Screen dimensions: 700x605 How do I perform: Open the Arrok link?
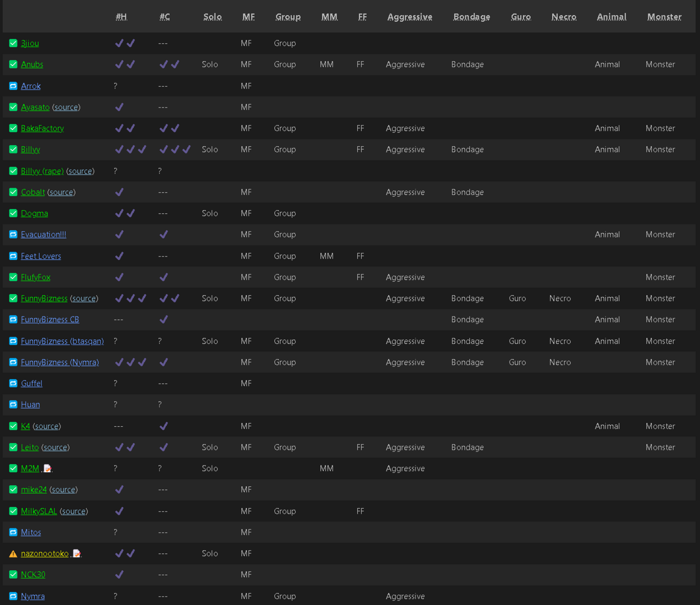31,86
